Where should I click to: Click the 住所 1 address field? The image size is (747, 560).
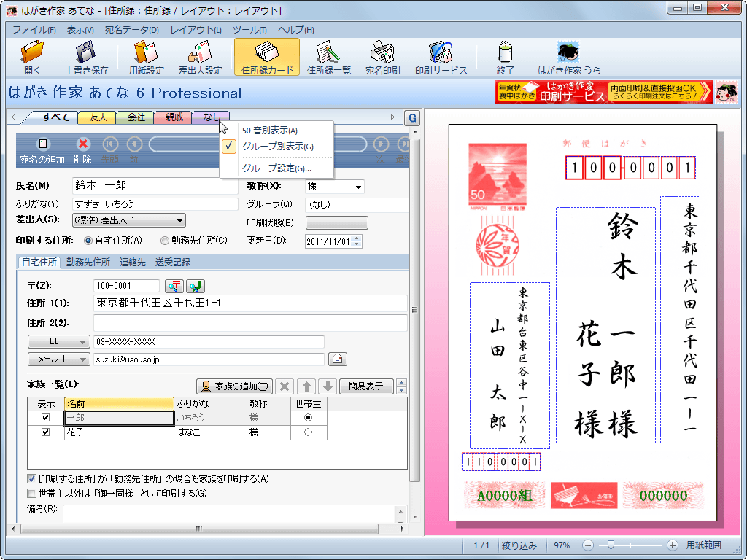tap(250, 303)
